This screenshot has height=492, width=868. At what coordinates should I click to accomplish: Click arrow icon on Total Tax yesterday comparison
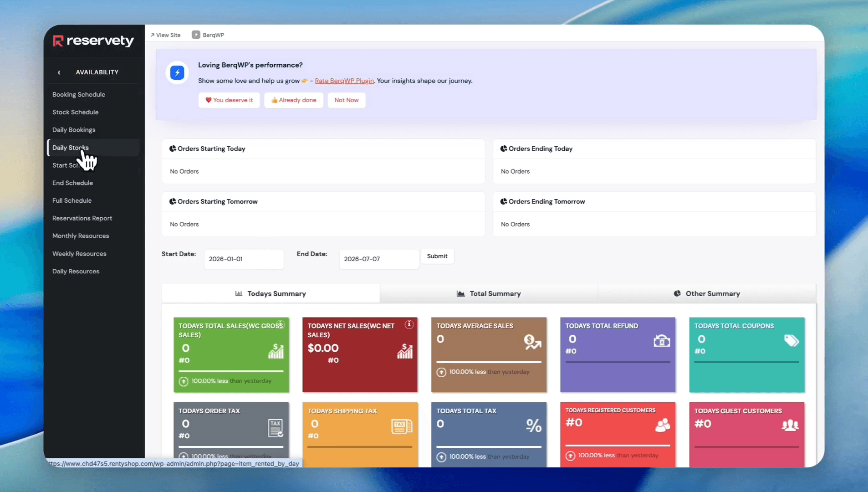tap(441, 457)
